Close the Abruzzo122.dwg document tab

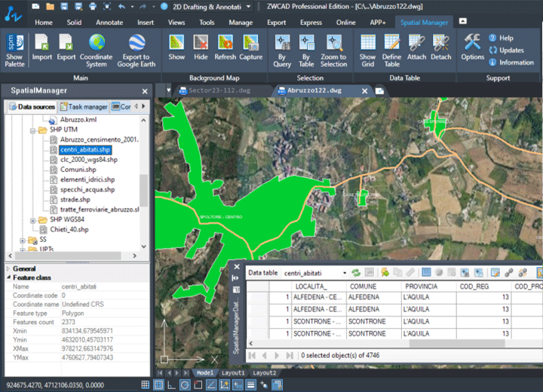pyautogui.click(x=364, y=91)
